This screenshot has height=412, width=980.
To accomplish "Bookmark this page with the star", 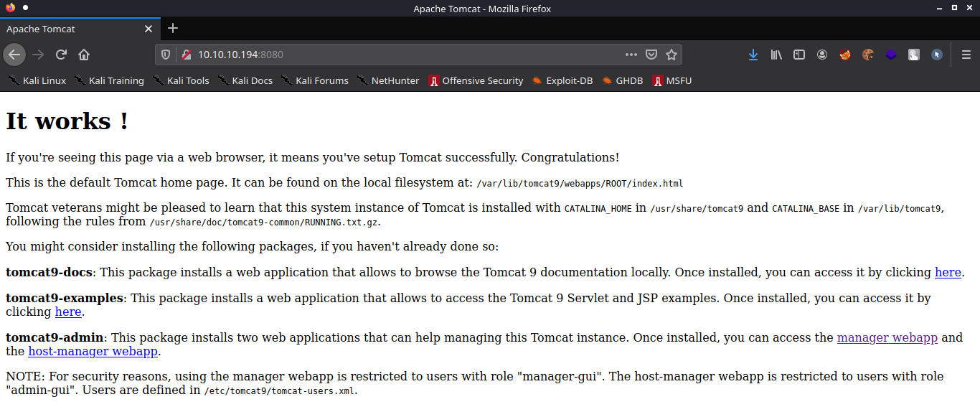I will [x=672, y=55].
